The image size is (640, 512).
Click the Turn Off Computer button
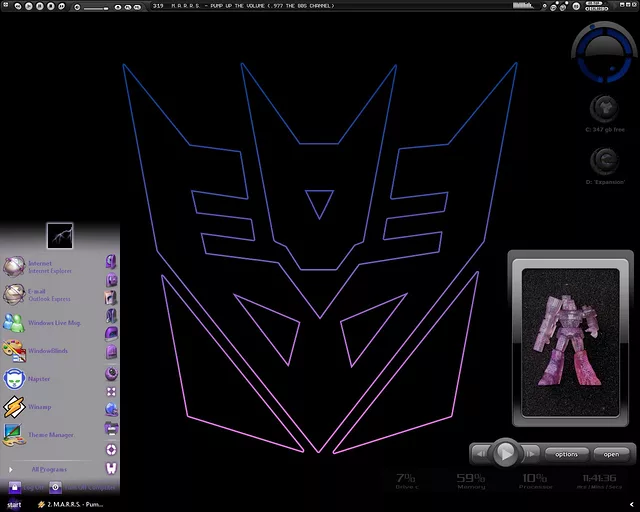[x=82, y=488]
